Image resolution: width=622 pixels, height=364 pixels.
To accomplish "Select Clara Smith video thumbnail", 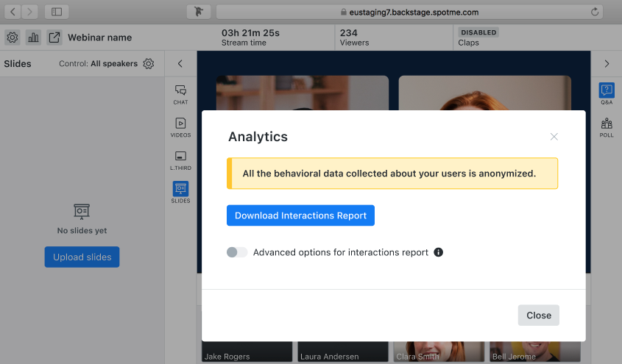I will tap(439, 351).
